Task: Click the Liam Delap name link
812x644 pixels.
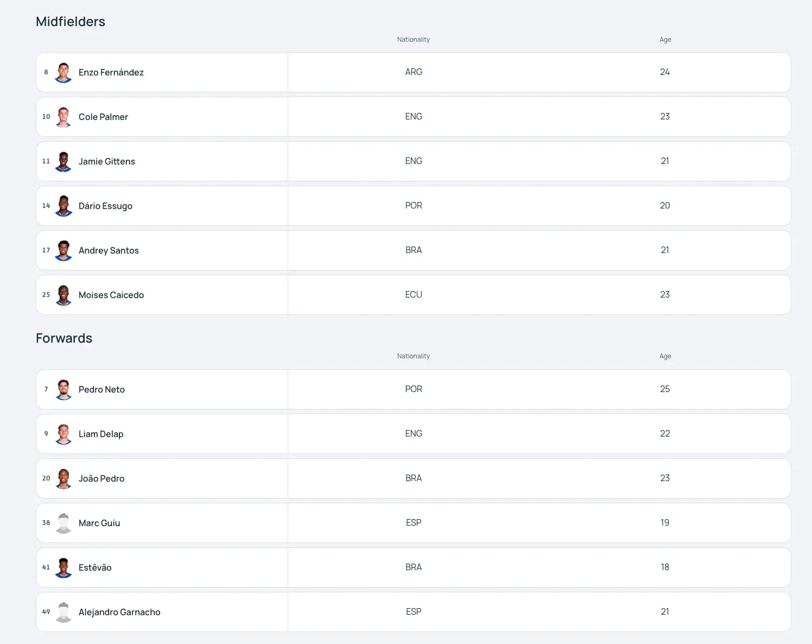Action: click(x=101, y=434)
